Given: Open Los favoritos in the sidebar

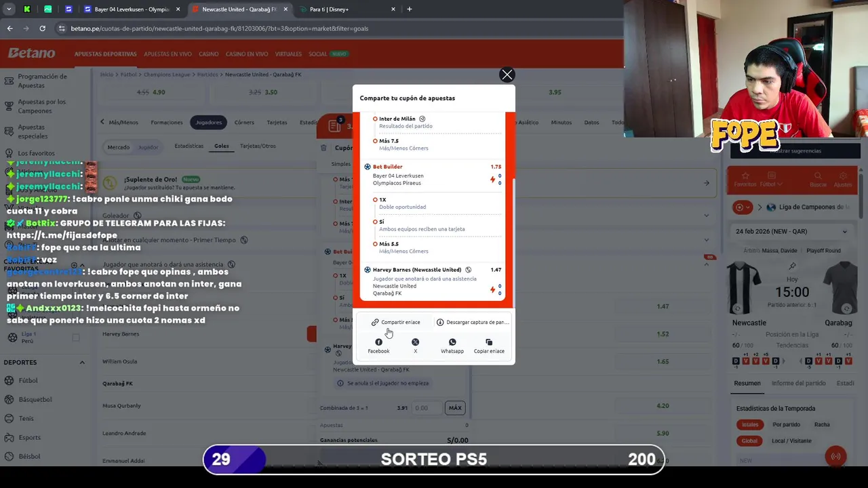Looking at the screenshot, I should click(36, 153).
